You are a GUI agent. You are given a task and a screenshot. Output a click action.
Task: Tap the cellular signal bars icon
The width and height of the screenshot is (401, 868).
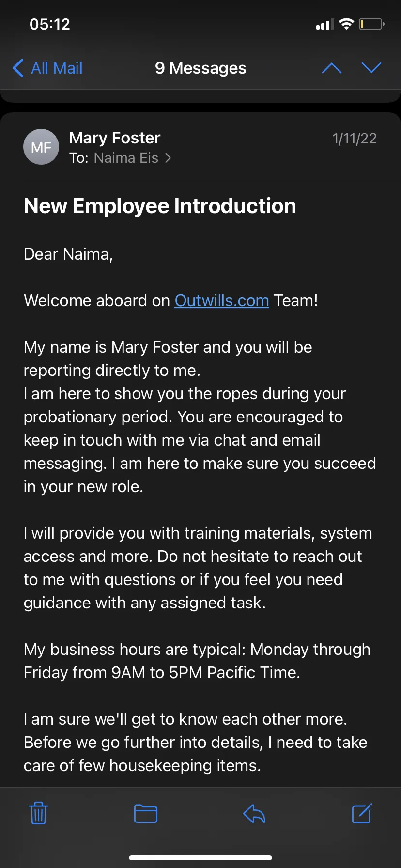tap(325, 24)
